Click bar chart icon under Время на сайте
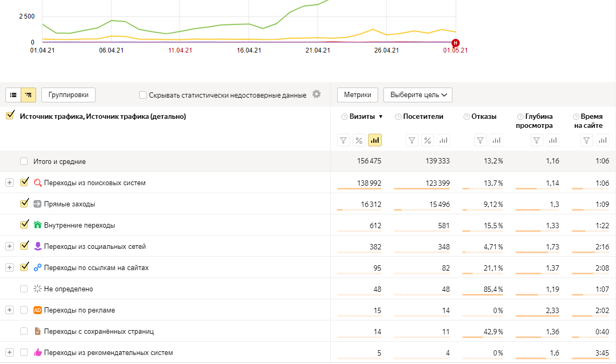The width and height of the screenshot is (616, 364). click(602, 140)
